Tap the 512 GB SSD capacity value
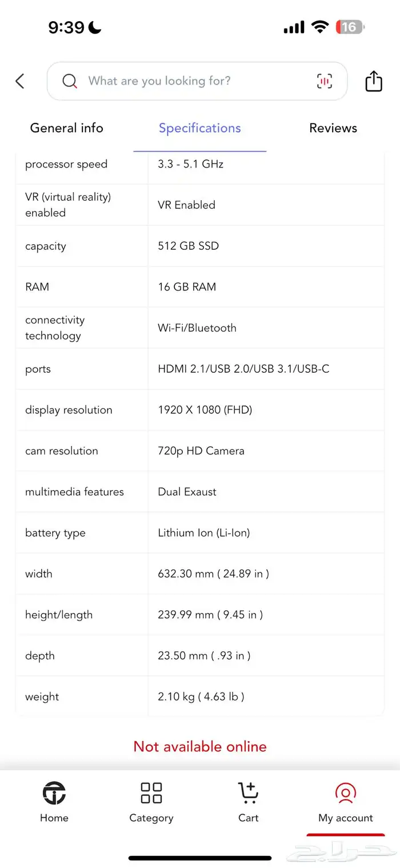The width and height of the screenshot is (400, 868). point(189,246)
